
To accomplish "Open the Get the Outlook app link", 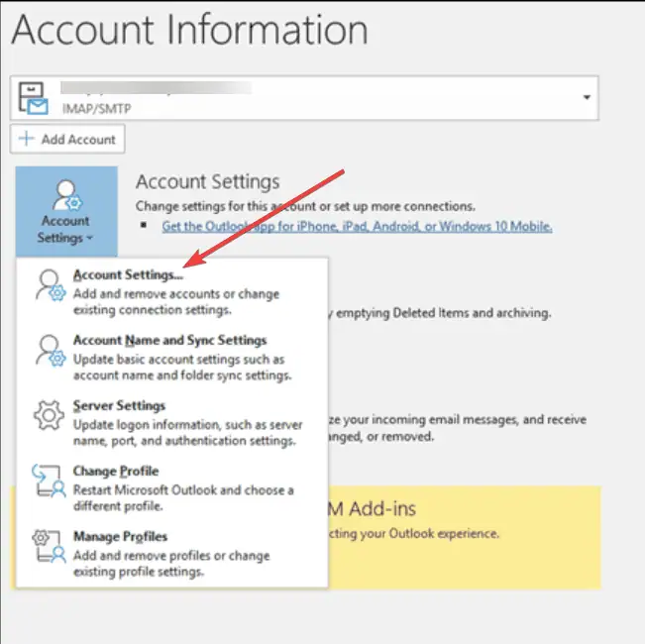I will pyautogui.click(x=357, y=226).
